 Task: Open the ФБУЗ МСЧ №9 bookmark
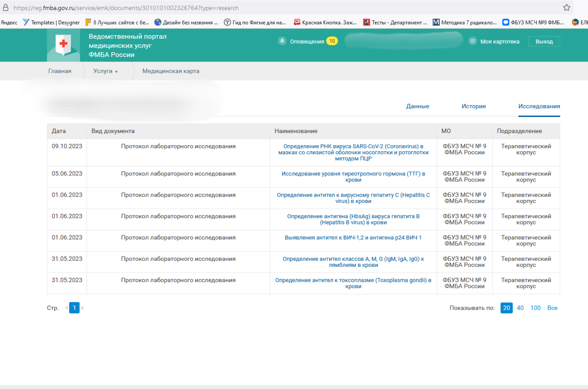click(x=533, y=22)
